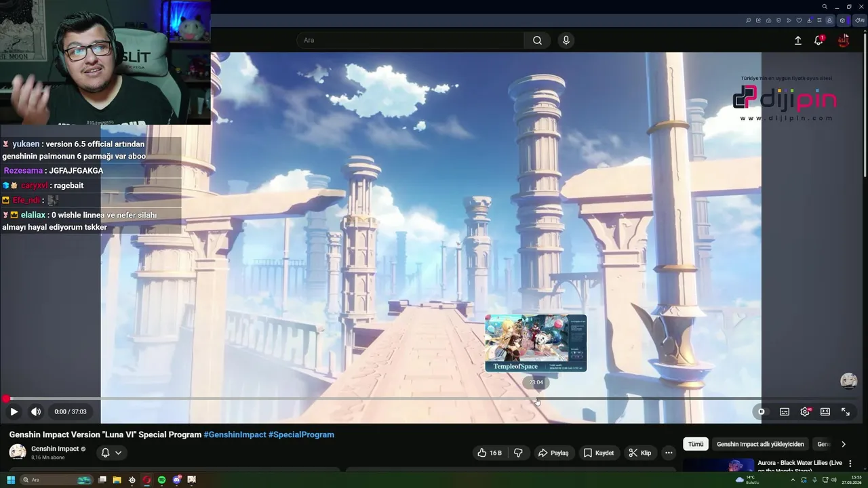Like the video (16 B)
The image size is (868, 488).
tap(490, 453)
